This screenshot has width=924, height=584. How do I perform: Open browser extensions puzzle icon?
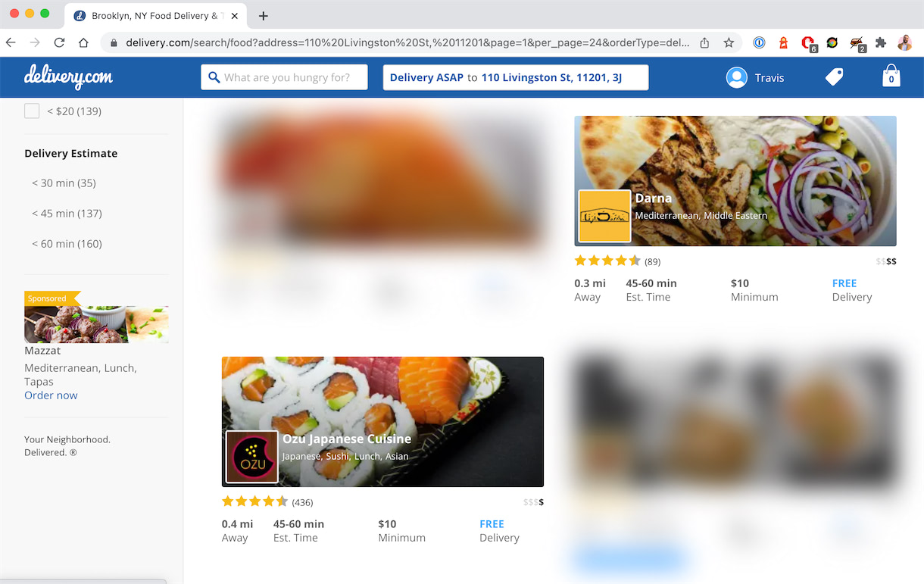point(881,43)
